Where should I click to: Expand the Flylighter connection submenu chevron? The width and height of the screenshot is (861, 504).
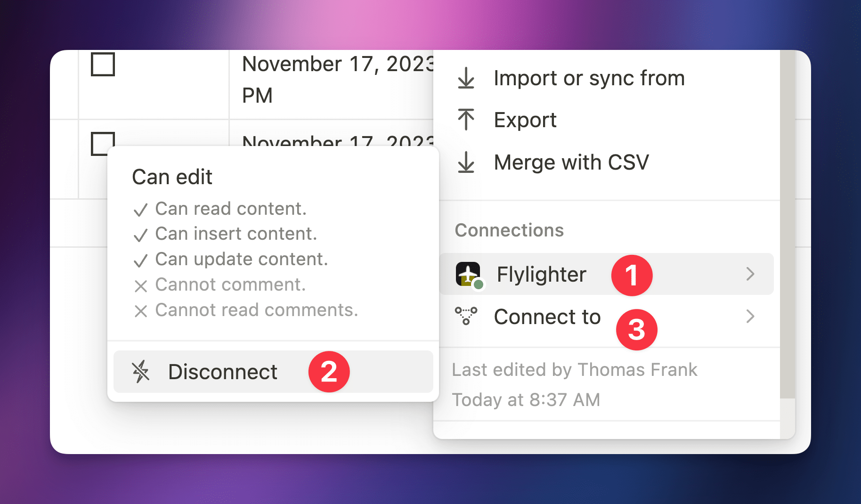(750, 274)
